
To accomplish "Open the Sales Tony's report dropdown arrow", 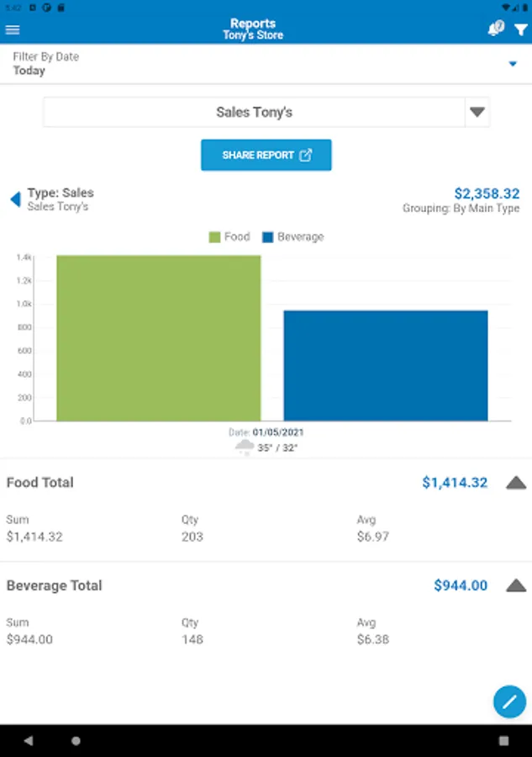I will click(x=477, y=112).
